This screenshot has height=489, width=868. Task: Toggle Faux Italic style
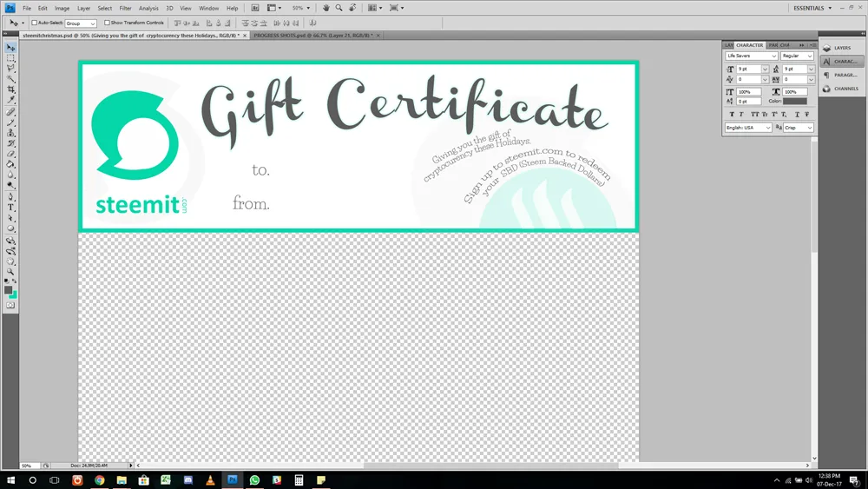(742, 115)
